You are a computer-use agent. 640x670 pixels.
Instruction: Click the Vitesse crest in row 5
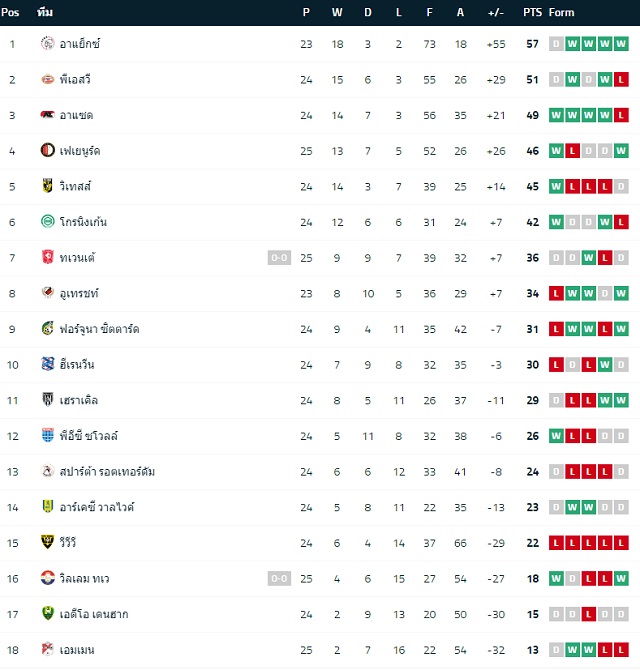click(x=47, y=186)
